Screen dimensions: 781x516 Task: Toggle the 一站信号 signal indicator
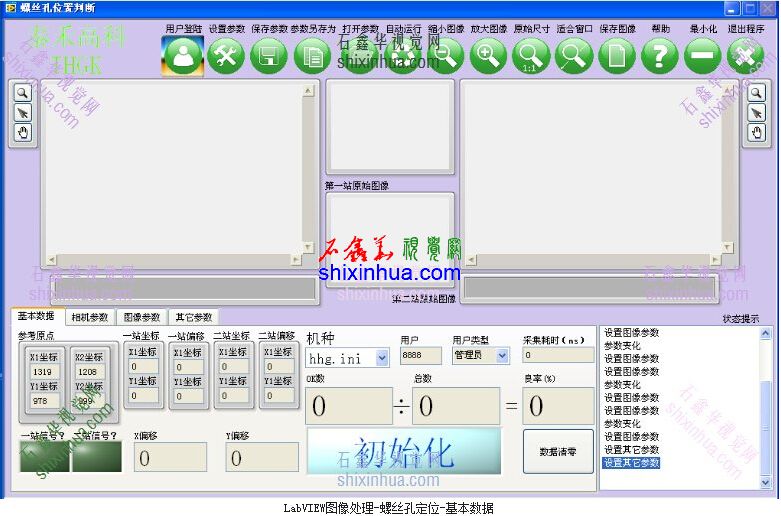[44, 456]
